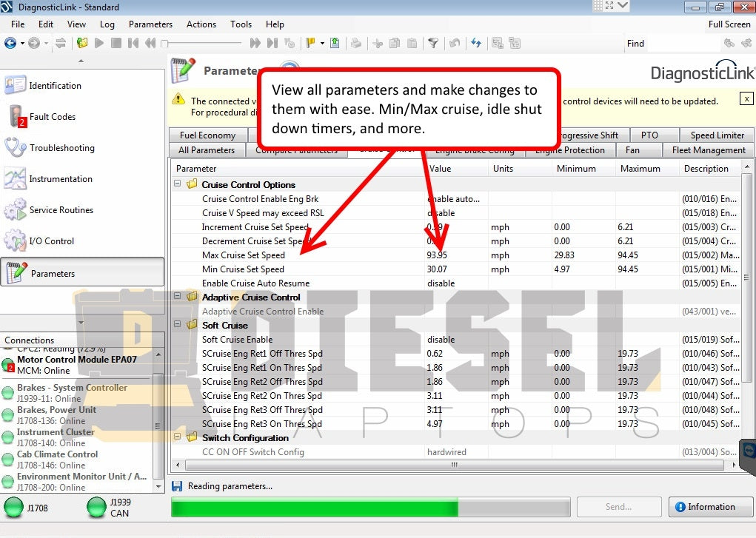Open the Back history dropdown arrow
Viewport: 756px width, 538px height.
tap(22, 44)
